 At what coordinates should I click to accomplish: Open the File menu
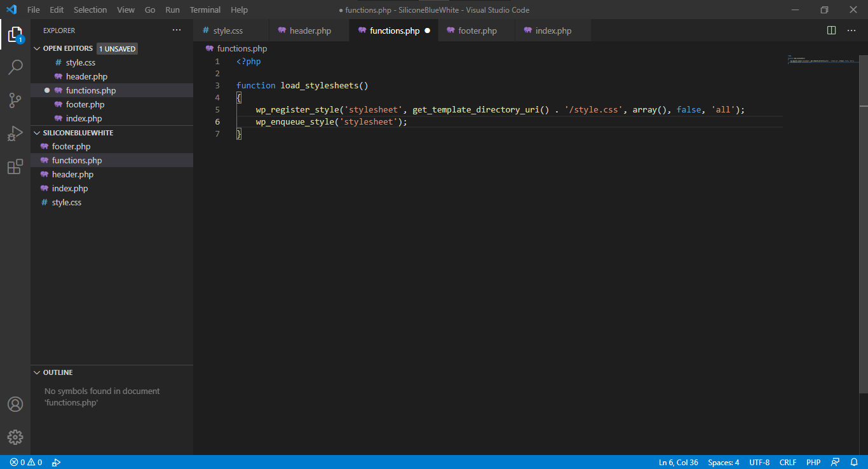tap(33, 10)
